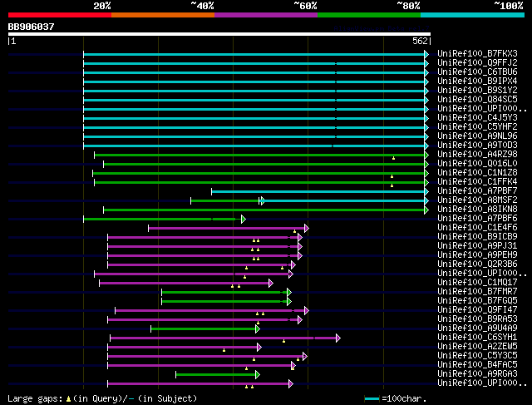The width and height of the screenshot is (532, 405).
Task: Click the red 20% identity legend segment
Action: tap(60, 15)
